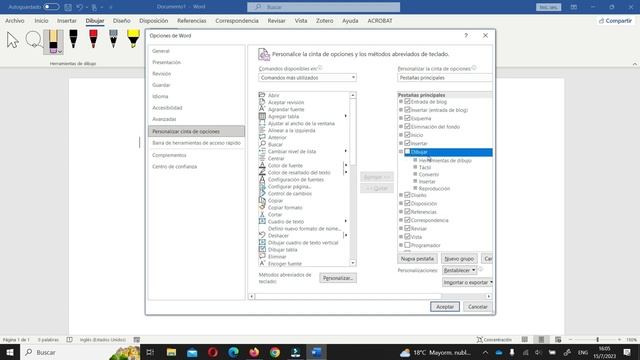
Task: Open Mail app from taskbar
Action: point(192,352)
